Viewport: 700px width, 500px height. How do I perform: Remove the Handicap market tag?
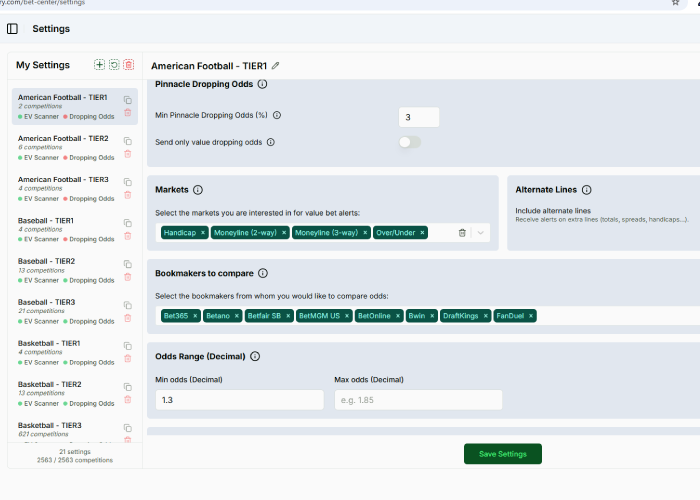coord(203,233)
